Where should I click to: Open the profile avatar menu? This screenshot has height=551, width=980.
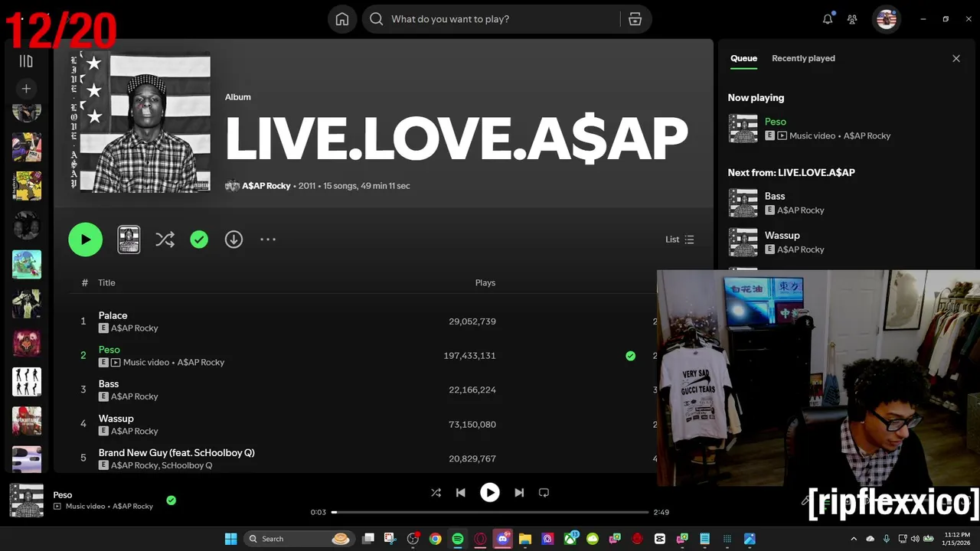point(887,19)
